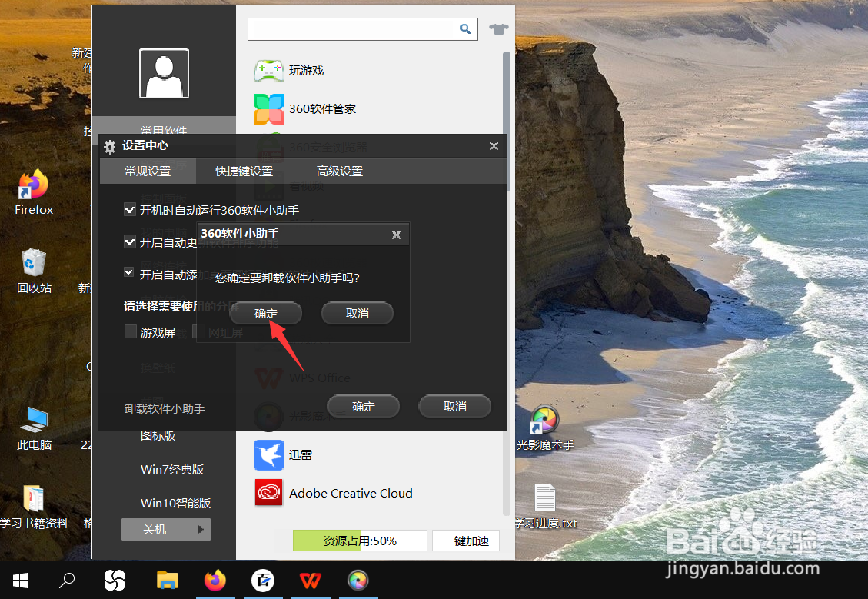Select the Win10智能版 menu style

tap(175, 503)
